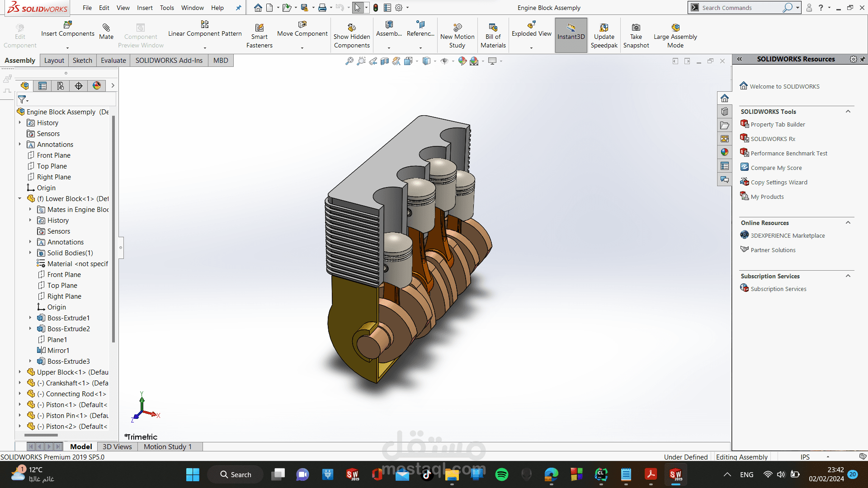Open the Exploded View dropdown arrow

coord(532,47)
